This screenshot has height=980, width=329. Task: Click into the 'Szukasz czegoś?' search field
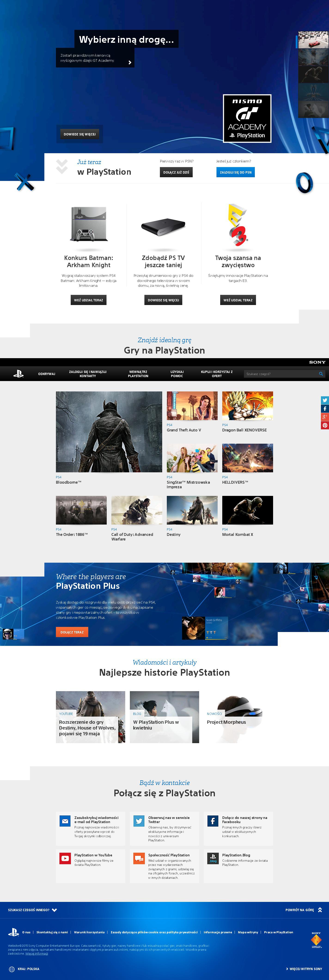[x=281, y=374]
